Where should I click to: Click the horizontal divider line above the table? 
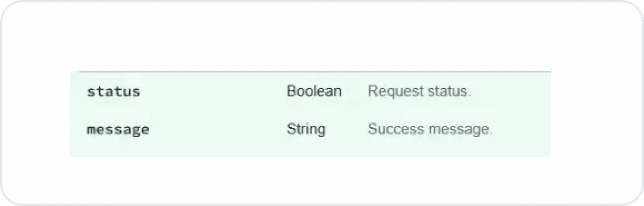314,72
